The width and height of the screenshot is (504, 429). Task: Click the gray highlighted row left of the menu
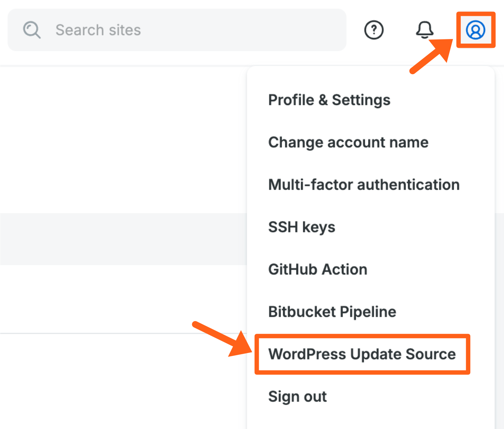[123, 239]
